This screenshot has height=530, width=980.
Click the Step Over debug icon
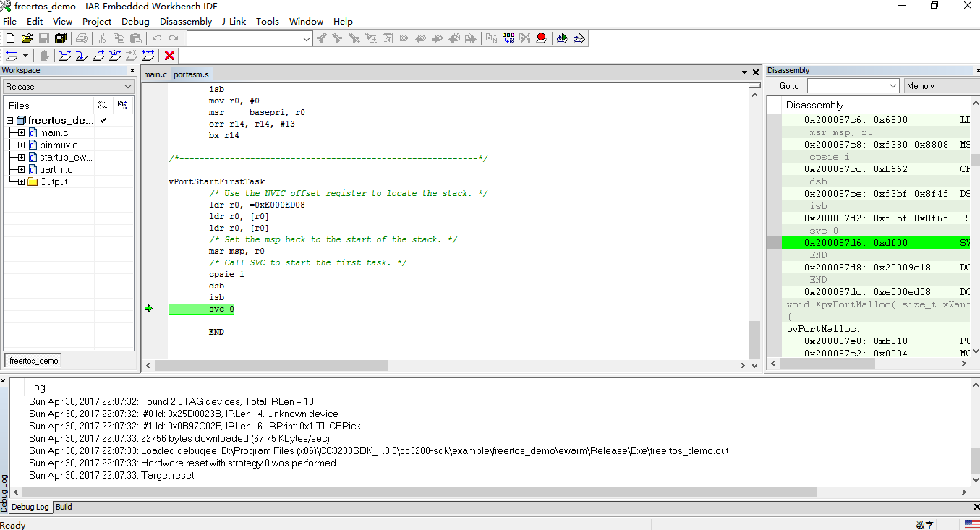pos(65,56)
